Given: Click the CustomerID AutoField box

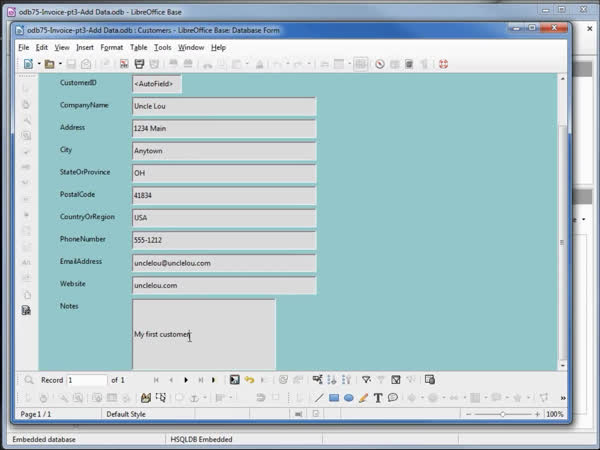Looking at the screenshot, I should 157,84.
